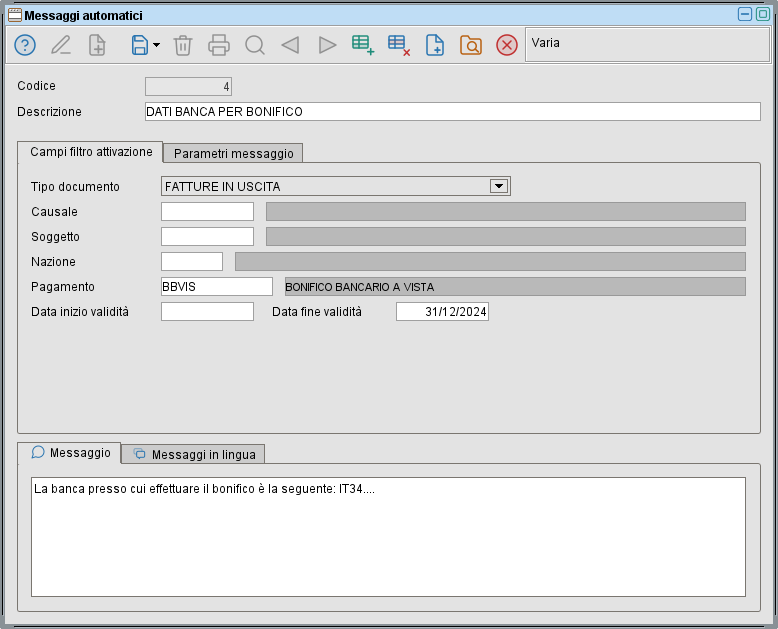Maximize the Messaggi automatici window
Image resolution: width=778 pixels, height=629 pixels.
763,14
